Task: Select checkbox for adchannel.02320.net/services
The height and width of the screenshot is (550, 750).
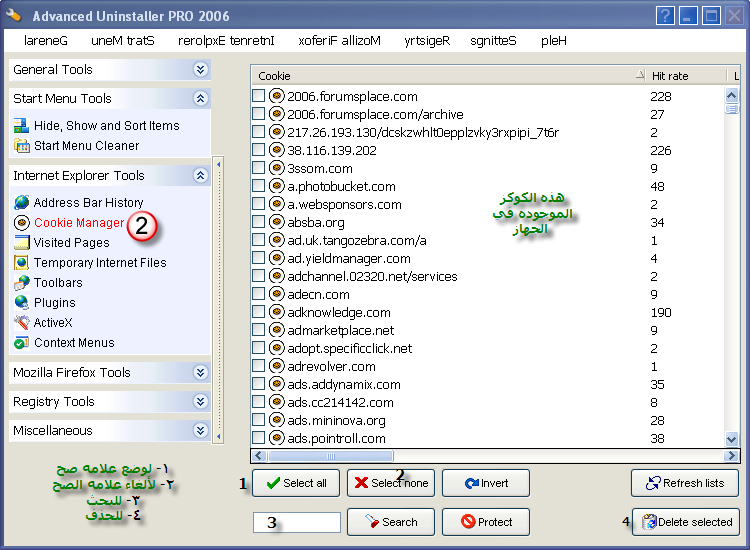Action: click(x=258, y=276)
